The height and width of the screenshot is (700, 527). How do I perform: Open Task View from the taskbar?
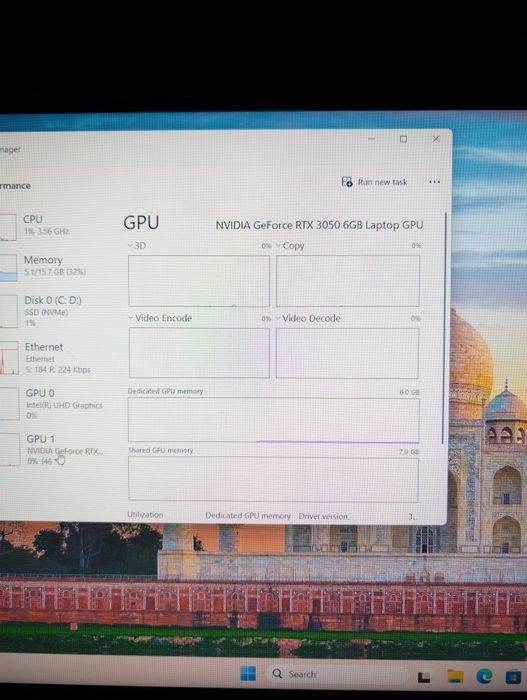(x=424, y=677)
